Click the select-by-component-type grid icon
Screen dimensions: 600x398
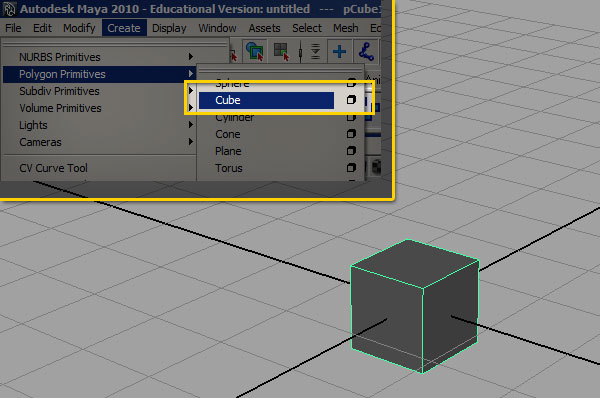282,51
